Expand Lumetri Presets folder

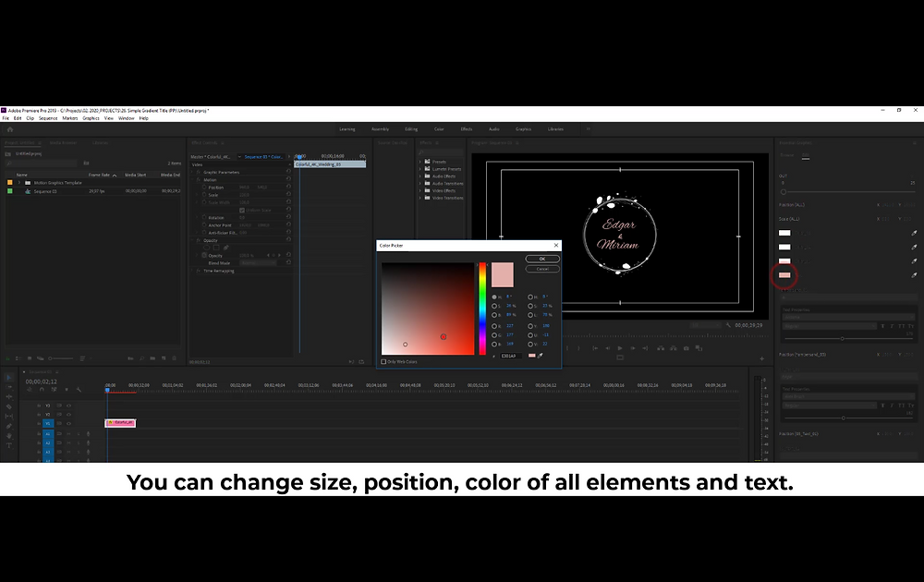(x=420, y=169)
